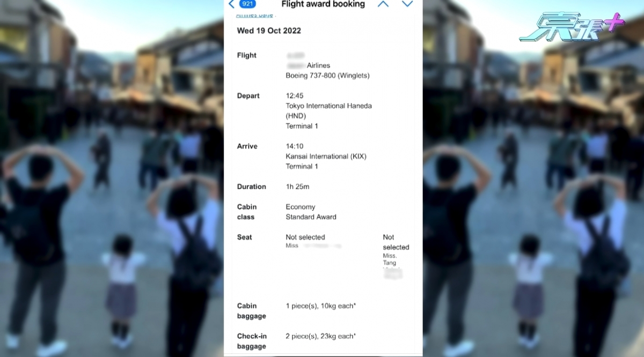The image size is (644, 357).
Task: Go to previous email with up chevron
Action: [383, 4]
